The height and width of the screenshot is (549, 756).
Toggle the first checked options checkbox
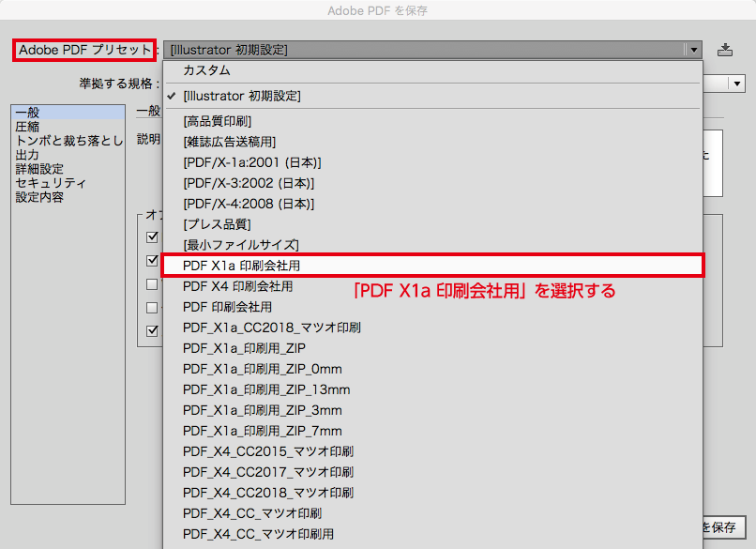pyautogui.click(x=152, y=236)
